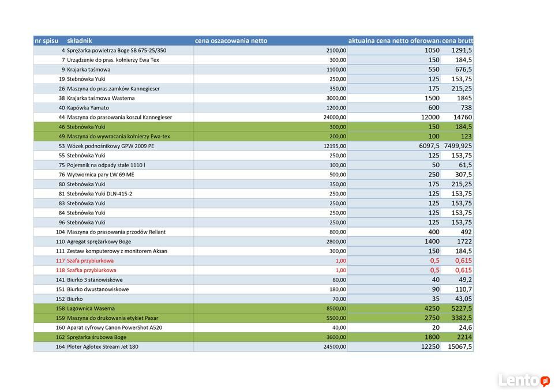Click "Stebnówka Yuki DLN-415-2" cell

99,194
